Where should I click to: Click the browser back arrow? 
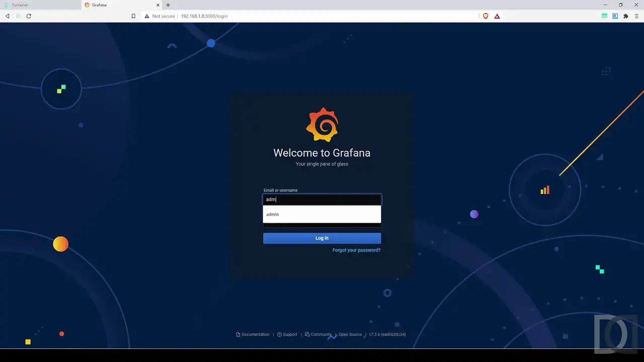7,16
